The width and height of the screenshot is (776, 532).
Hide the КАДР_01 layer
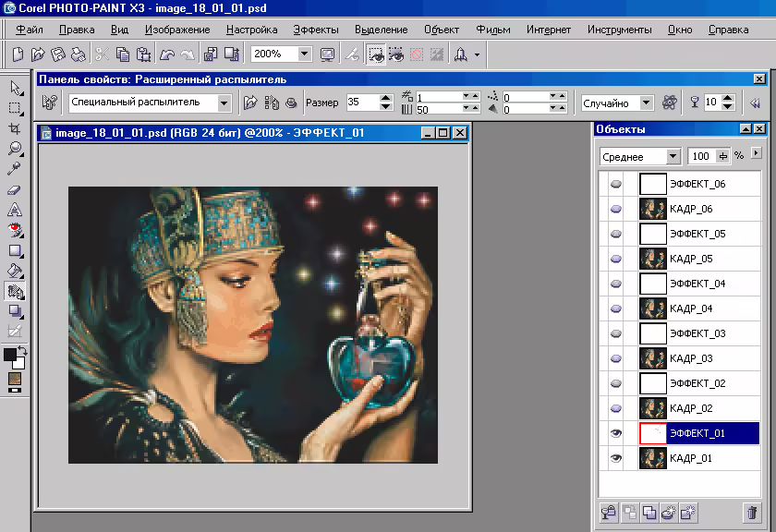click(x=615, y=458)
